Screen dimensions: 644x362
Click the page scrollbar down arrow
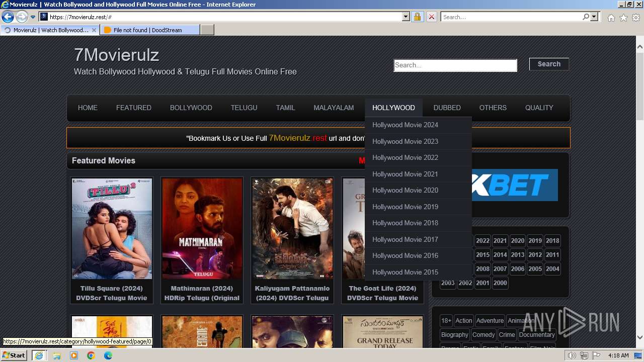[639, 337]
